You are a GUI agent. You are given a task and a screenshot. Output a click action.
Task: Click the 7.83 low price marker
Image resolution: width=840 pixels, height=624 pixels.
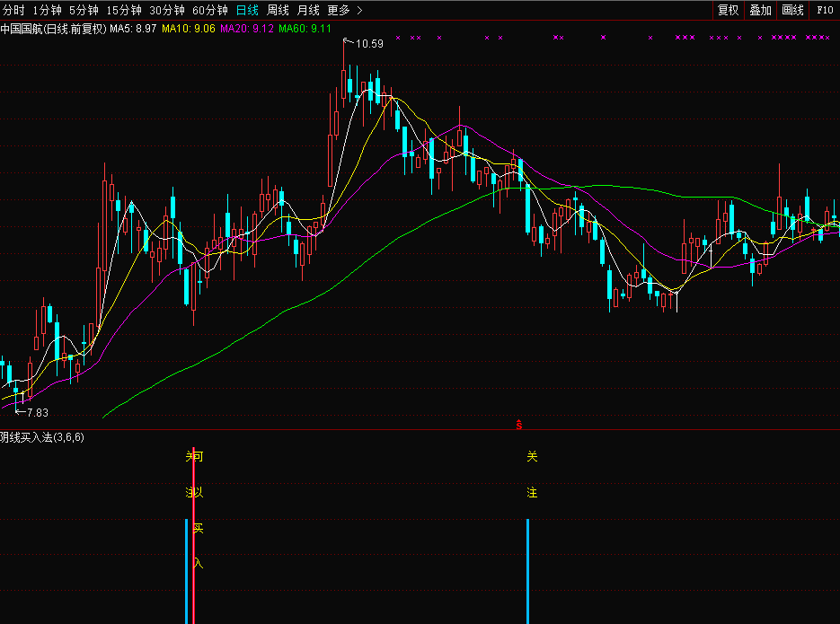point(36,412)
